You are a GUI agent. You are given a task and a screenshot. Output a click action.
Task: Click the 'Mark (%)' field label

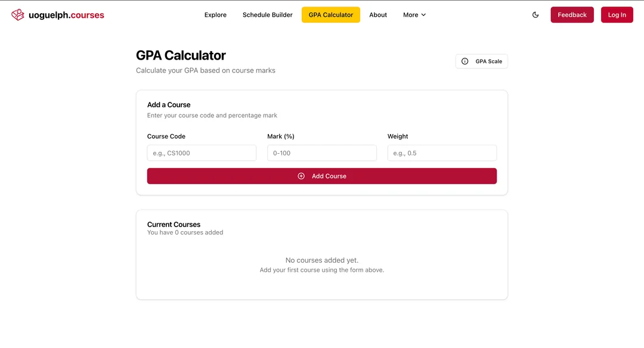tap(281, 136)
